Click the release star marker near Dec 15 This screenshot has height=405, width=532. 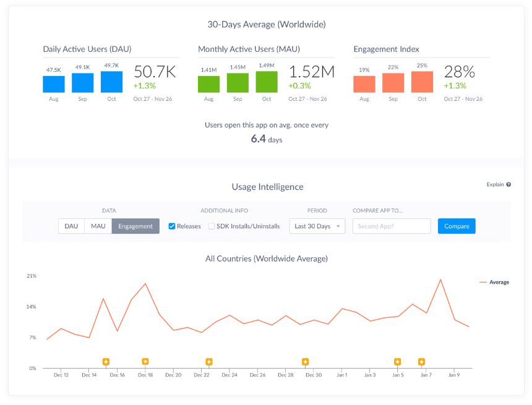105,360
